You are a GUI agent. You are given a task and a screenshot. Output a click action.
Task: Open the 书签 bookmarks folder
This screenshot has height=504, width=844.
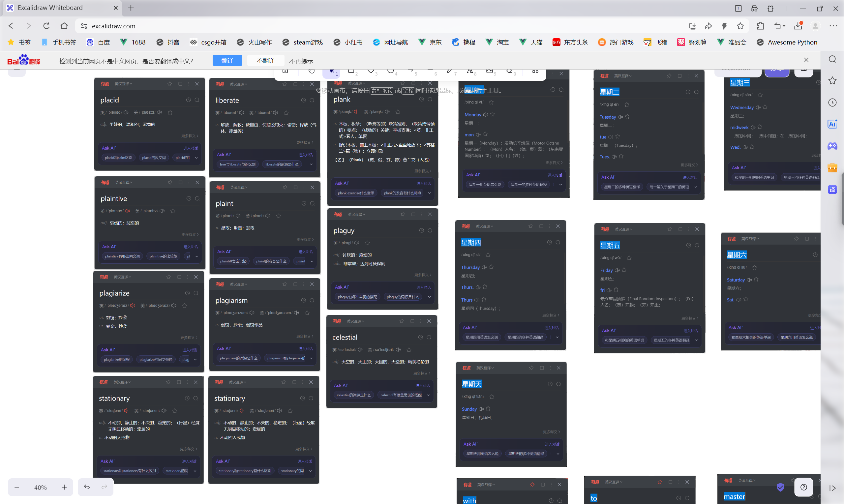19,42
